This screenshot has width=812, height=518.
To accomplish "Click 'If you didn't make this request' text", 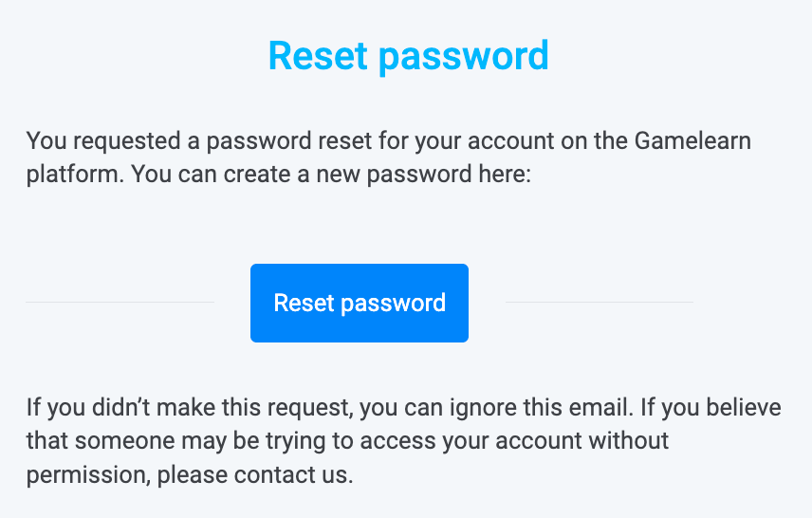I will click(190, 408).
